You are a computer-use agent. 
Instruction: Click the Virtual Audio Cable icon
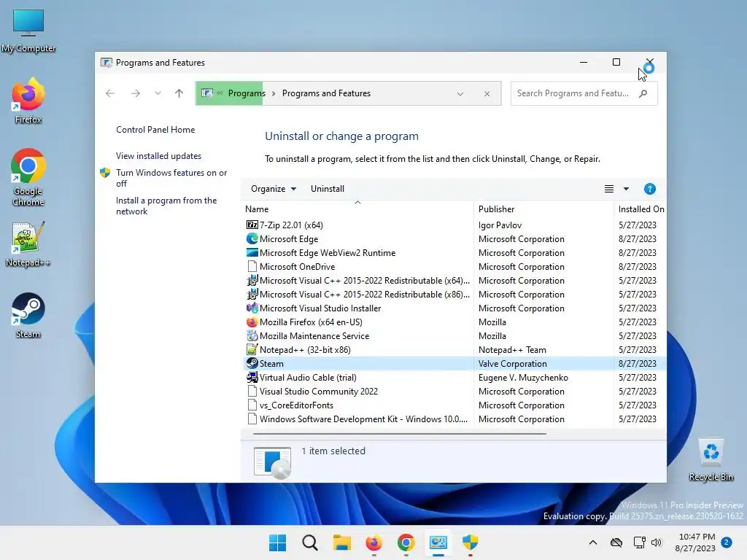[x=252, y=377]
